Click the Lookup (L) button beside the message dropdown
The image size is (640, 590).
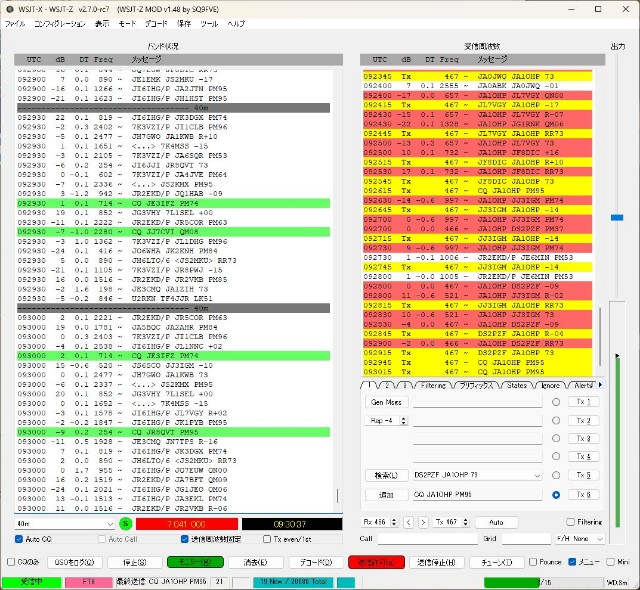click(386, 475)
